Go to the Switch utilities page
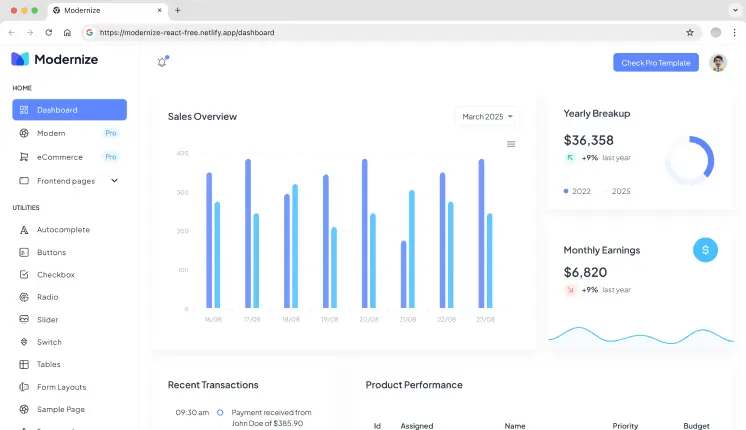 [49, 342]
